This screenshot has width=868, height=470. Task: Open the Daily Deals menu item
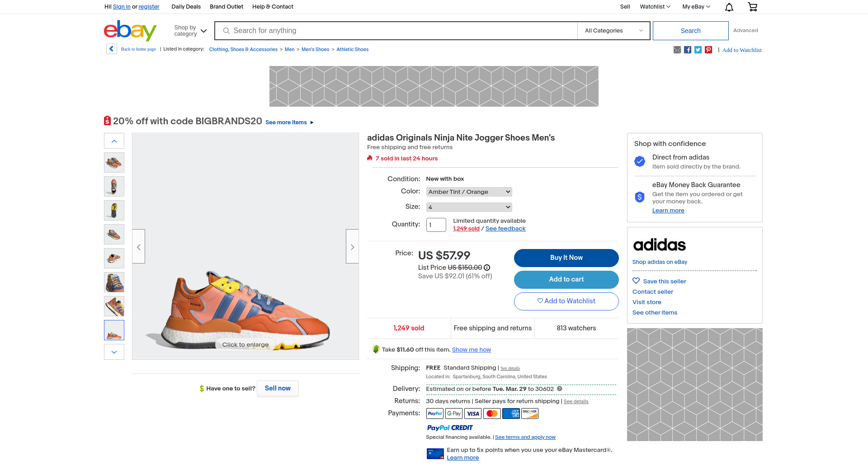tap(186, 7)
